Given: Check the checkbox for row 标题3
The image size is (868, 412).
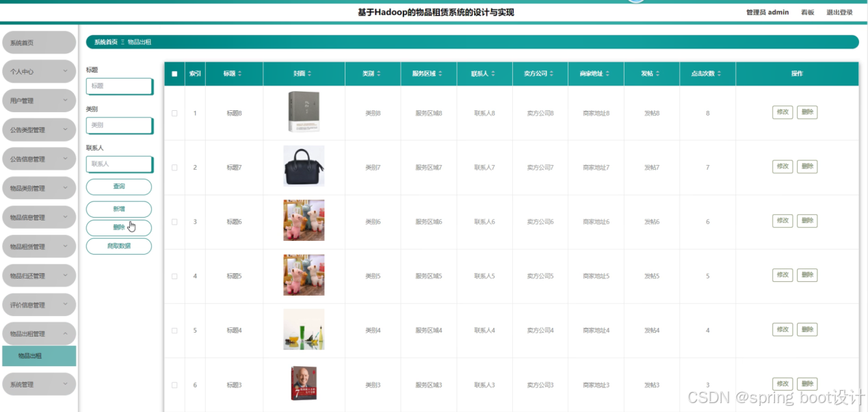Looking at the screenshot, I should [x=174, y=385].
